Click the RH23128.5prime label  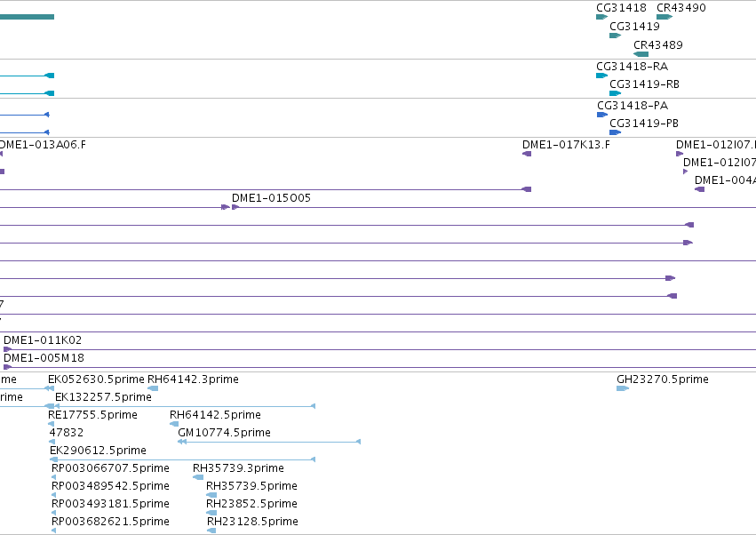pos(252,522)
